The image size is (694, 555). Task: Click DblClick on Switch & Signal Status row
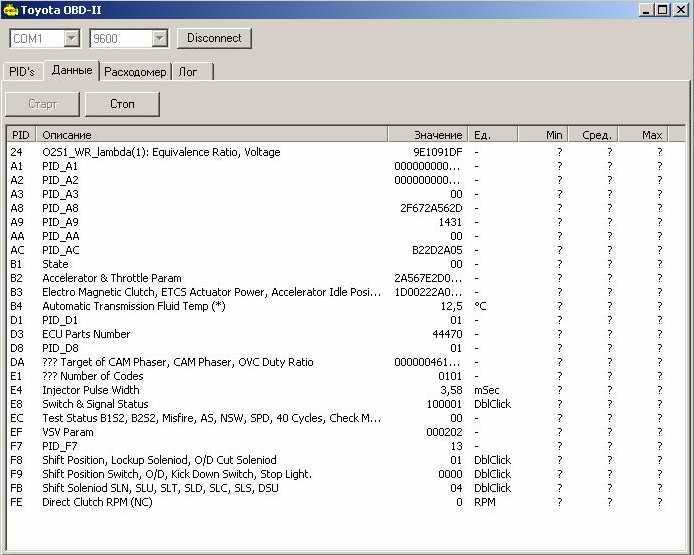(492, 404)
